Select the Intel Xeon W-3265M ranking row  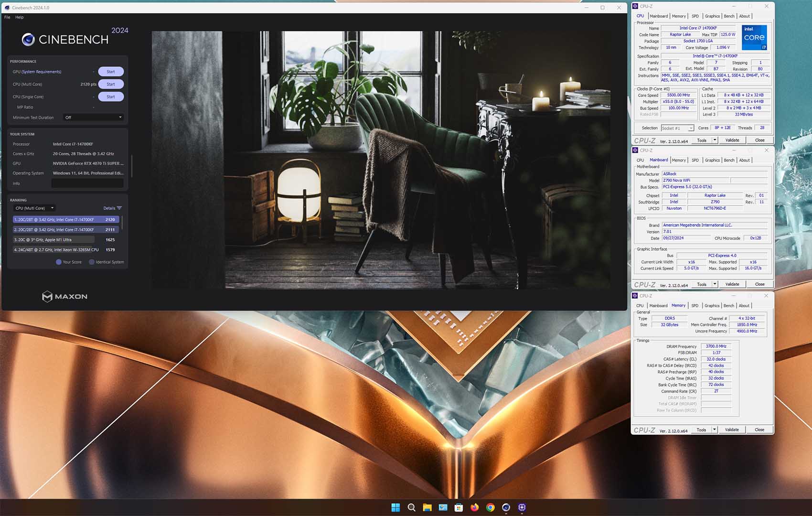pyautogui.click(x=65, y=250)
